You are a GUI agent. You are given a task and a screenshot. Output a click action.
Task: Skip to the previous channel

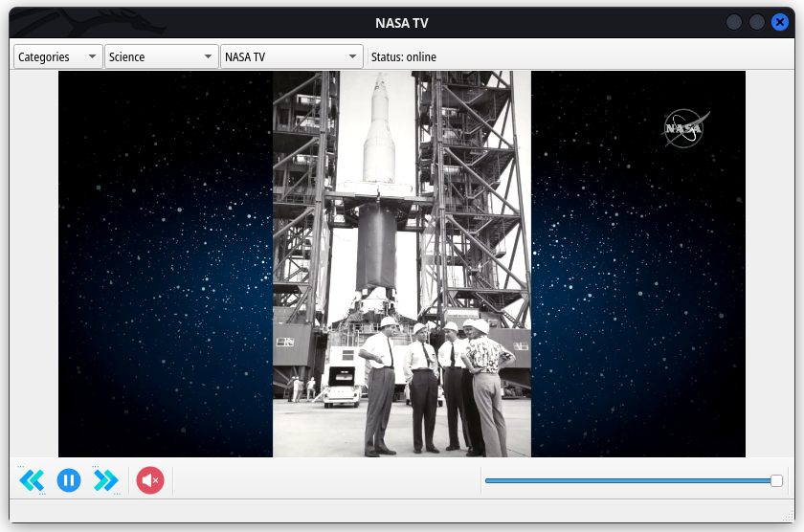(32, 480)
